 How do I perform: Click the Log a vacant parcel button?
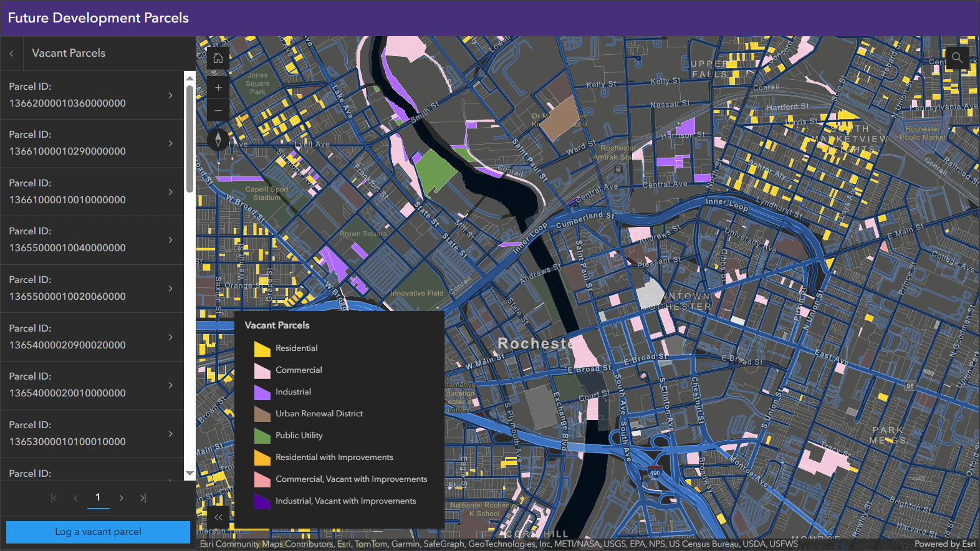pyautogui.click(x=98, y=532)
